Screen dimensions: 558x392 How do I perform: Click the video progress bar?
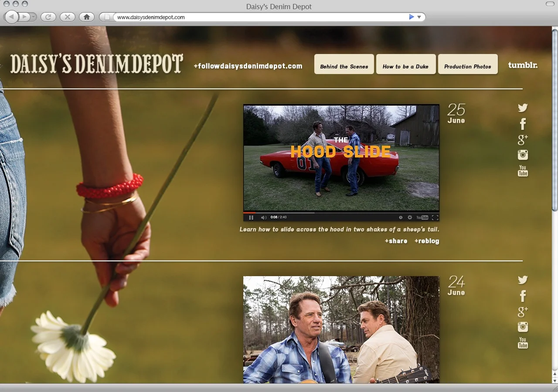coord(341,213)
